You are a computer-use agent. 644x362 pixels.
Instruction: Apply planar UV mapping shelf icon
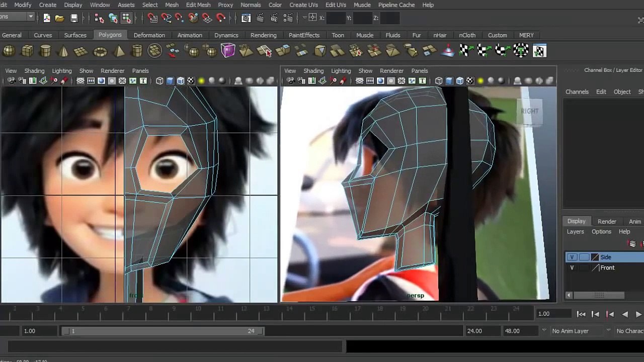466,51
